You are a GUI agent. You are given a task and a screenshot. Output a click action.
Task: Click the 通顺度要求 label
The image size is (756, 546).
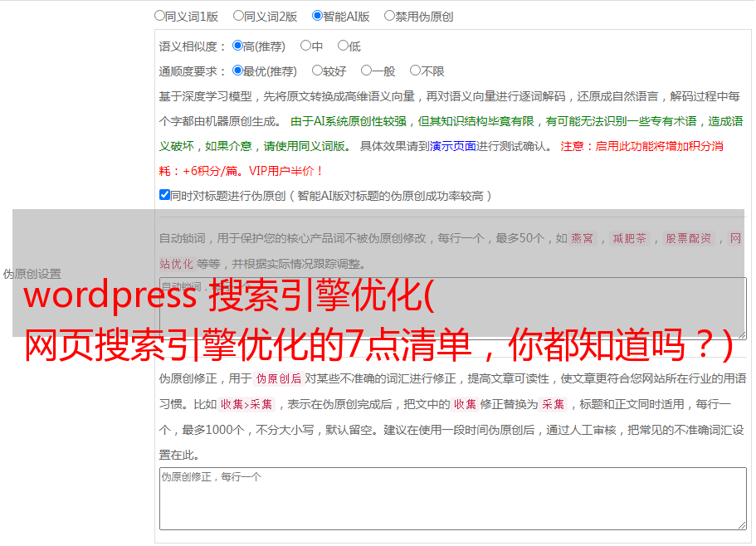192,72
